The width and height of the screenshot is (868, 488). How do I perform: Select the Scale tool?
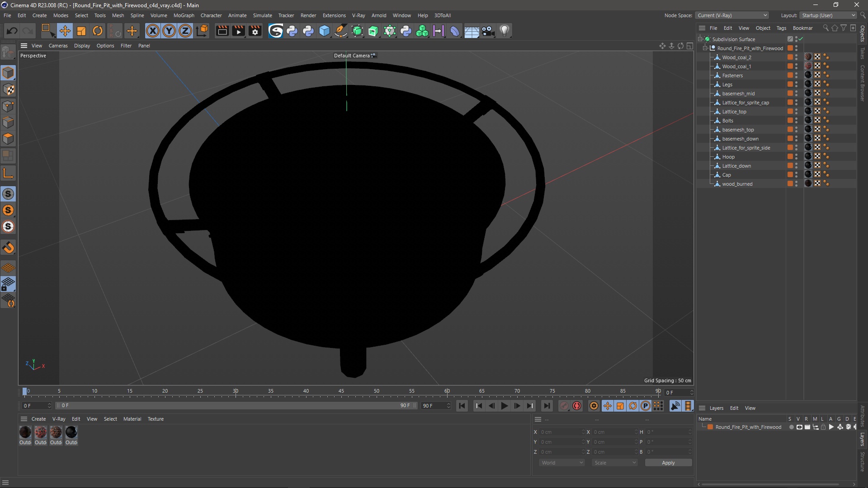click(x=81, y=31)
